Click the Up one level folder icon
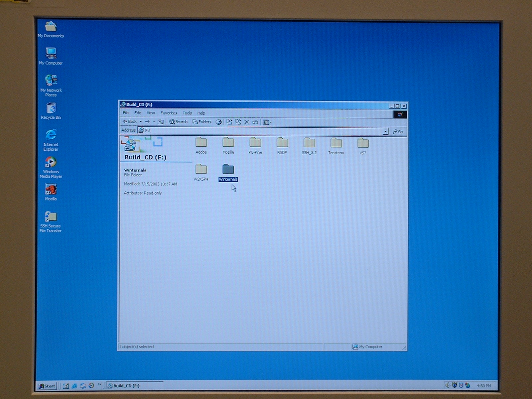This screenshot has width=532, height=399. [x=161, y=122]
